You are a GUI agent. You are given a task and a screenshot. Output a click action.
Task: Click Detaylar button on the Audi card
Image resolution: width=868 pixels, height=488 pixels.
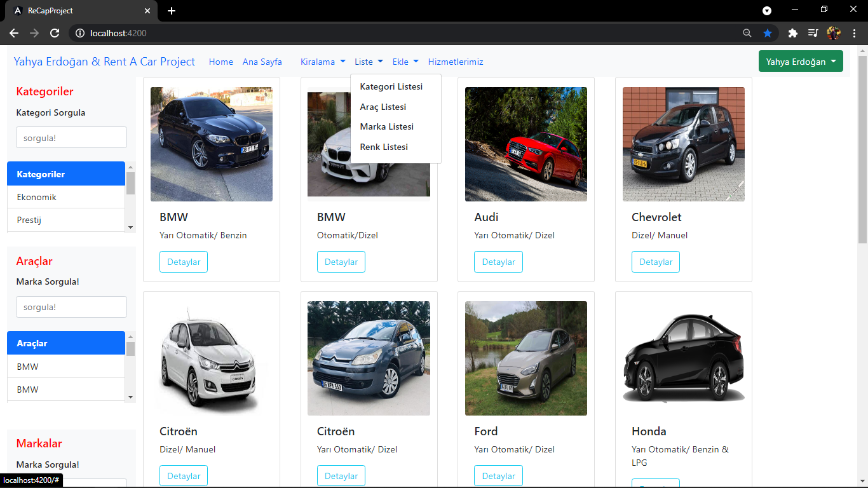pyautogui.click(x=498, y=261)
